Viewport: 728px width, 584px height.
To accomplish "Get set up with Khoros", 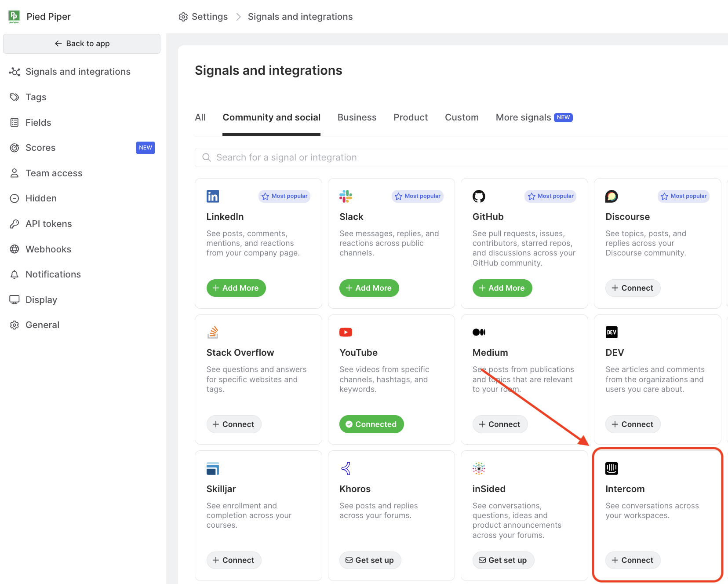I will (x=370, y=560).
